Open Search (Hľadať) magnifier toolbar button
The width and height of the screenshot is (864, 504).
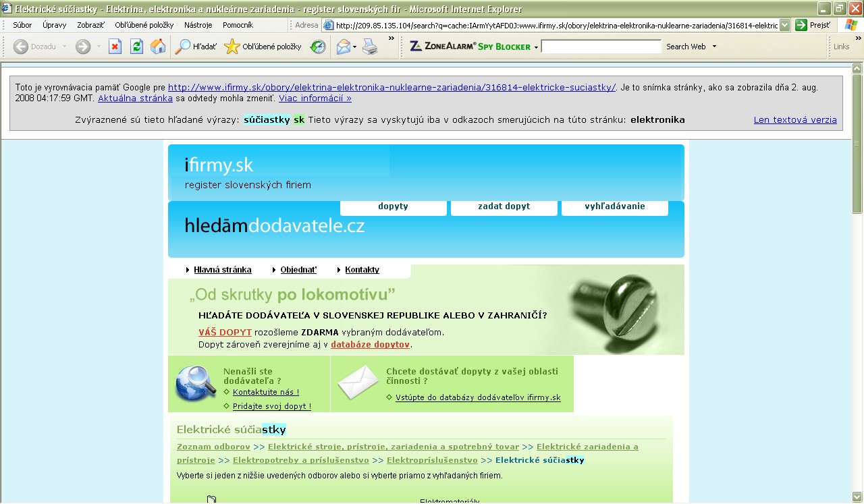[x=196, y=47]
